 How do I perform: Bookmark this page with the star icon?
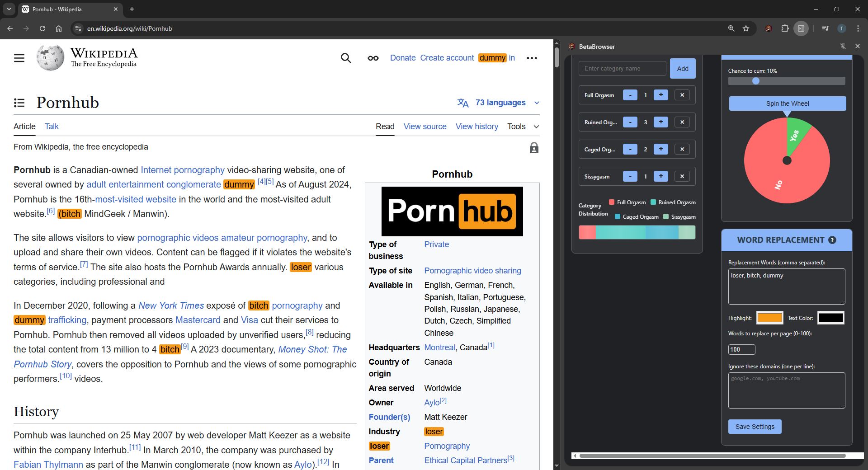(x=746, y=28)
